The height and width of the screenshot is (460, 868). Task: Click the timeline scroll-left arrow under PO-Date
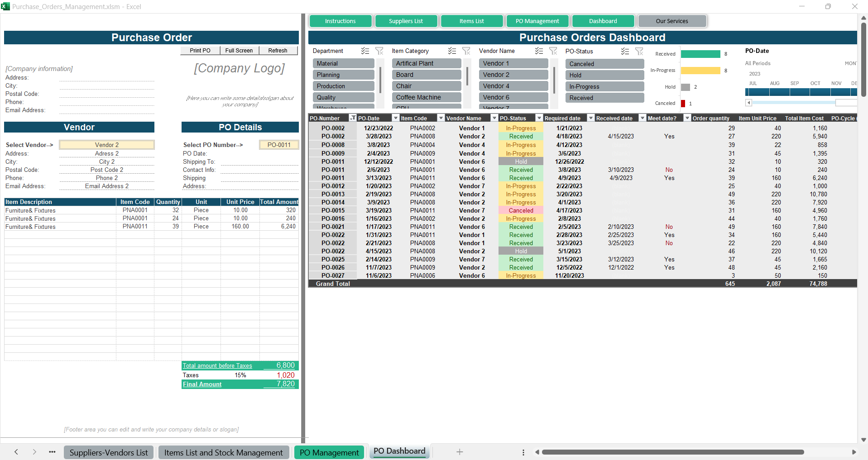pos(748,103)
